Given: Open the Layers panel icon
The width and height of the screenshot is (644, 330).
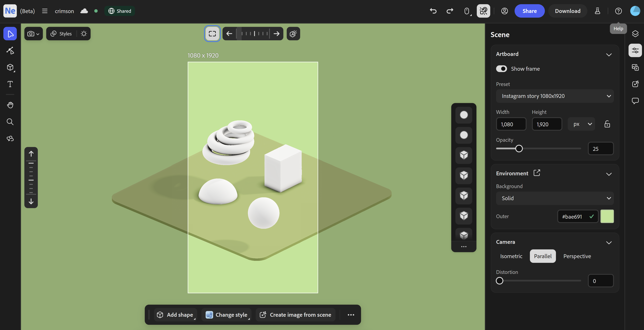Looking at the screenshot, I should [x=635, y=34].
